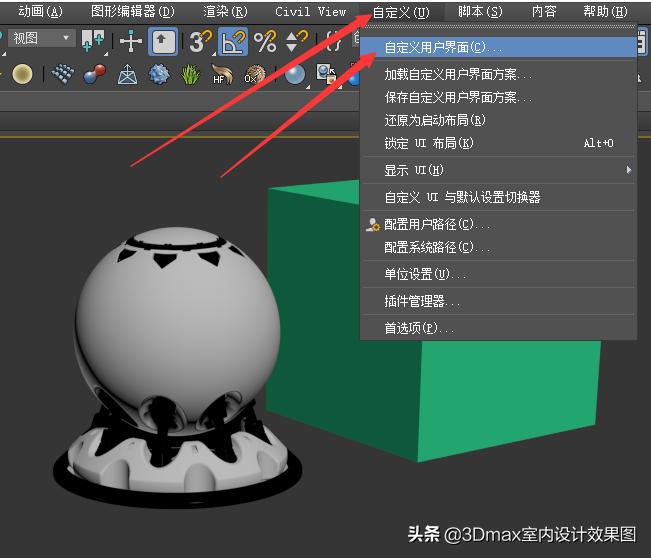
Task: Open 配置用户路径(C)...
Action: (498, 225)
